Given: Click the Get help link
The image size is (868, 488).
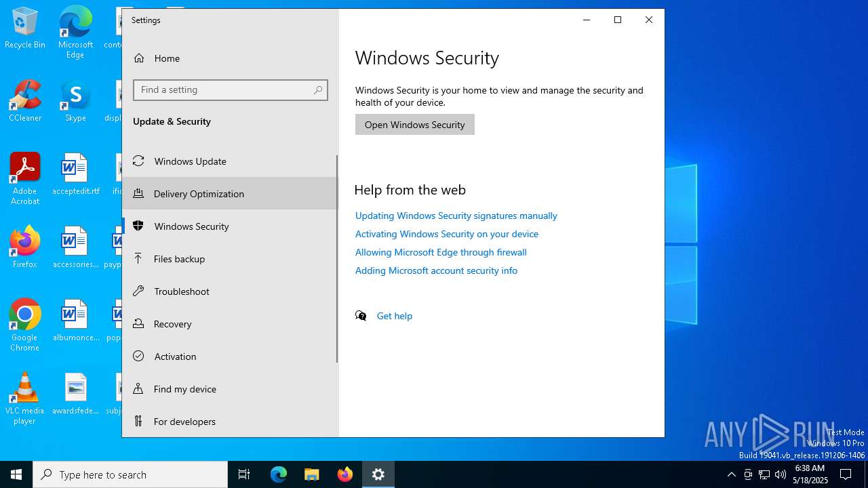Looking at the screenshot, I should (x=395, y=316).
